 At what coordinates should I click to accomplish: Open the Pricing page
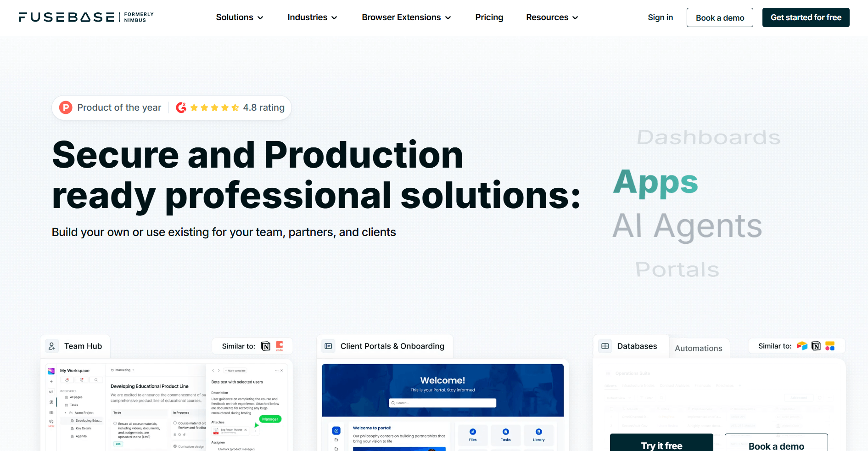coord(489,17)
